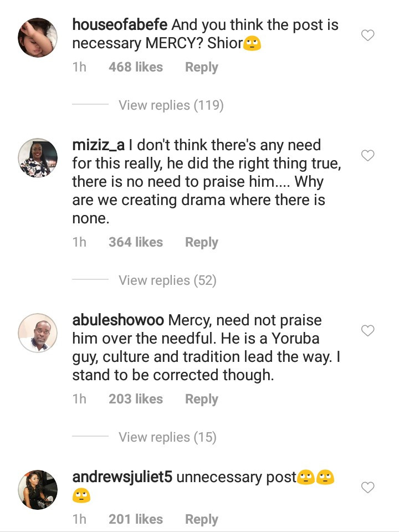Screen dimensions: 399x532
Task: View andrewsjuliet5's profile picture
Action: [38, 490]
